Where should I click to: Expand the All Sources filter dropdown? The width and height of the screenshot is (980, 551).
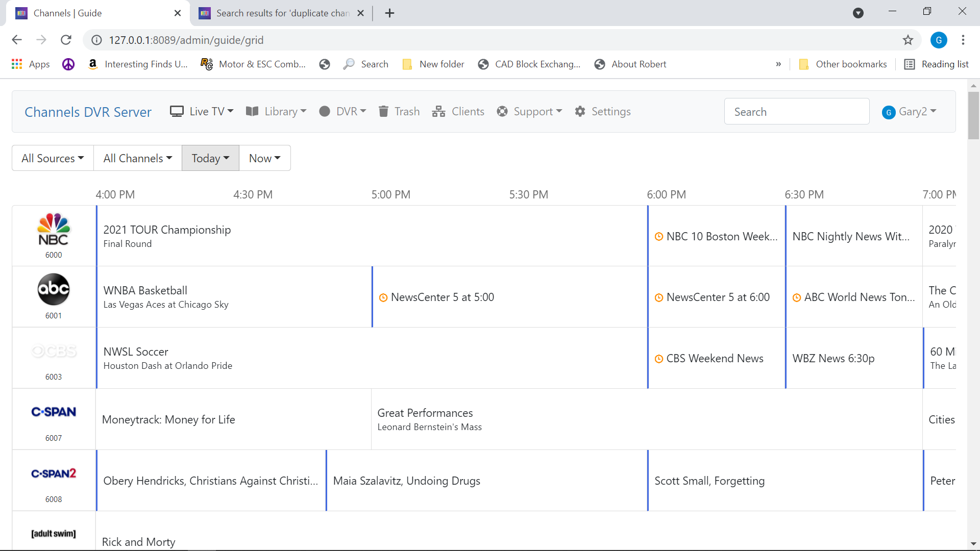53,158
